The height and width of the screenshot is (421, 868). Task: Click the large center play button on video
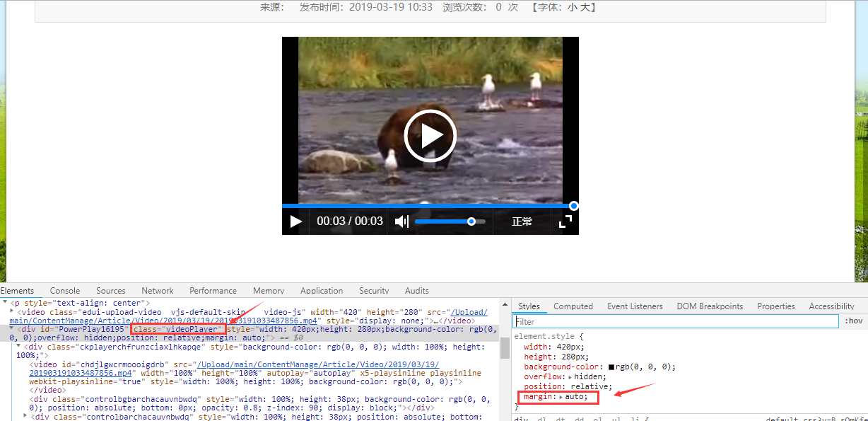pos(430,136)
